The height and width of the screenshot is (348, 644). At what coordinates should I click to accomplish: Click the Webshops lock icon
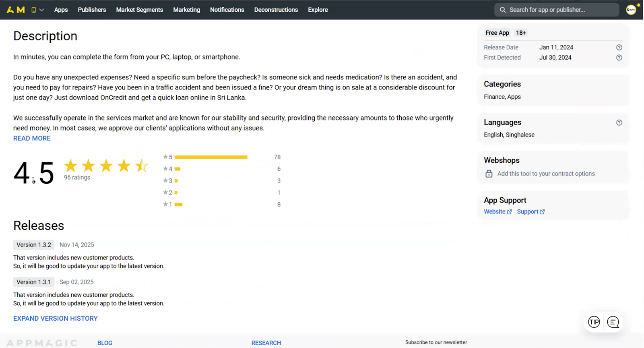click(489, 174)
